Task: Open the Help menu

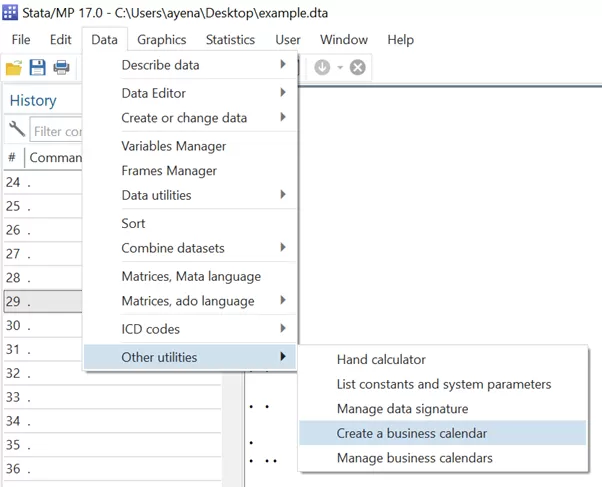Action: [400, 40]
